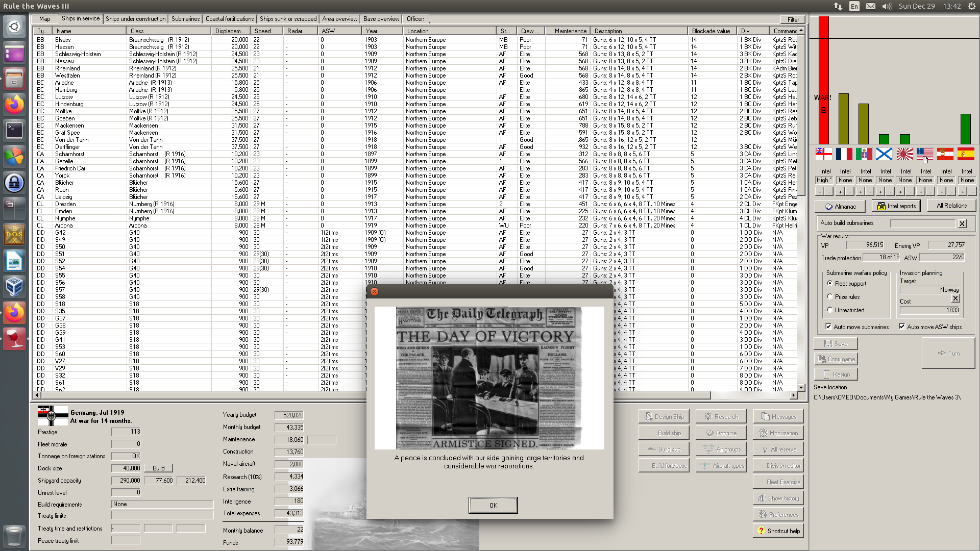
Task: Open the Wine icon in the dock
Action: click(x=14, y=339)
